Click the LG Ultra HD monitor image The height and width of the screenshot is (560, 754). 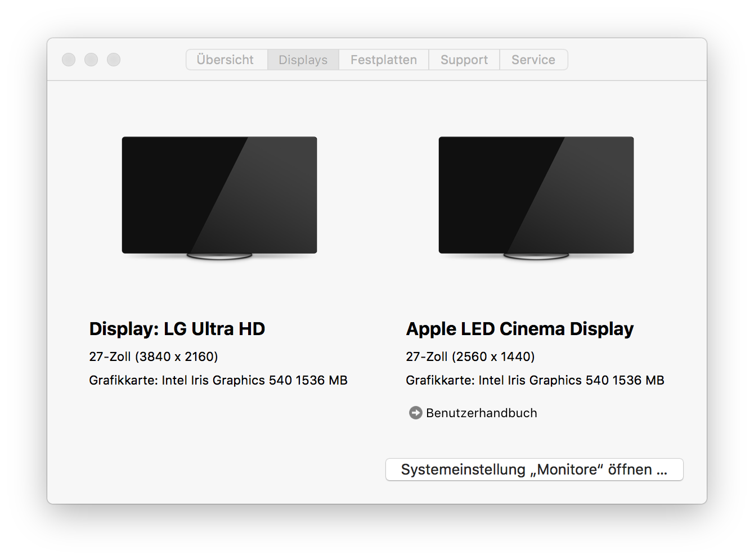coord(219,198)
